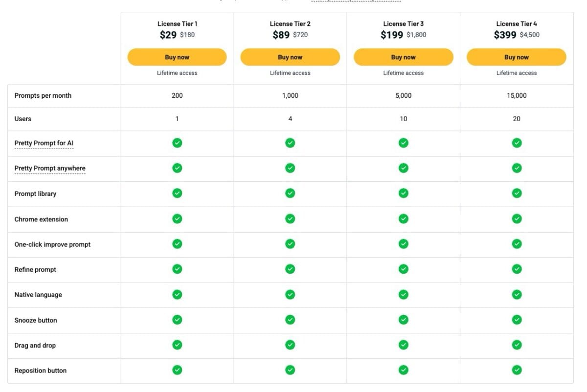587x392 pixels.
Task: Click Tier 1 Native language checkmark icon
Action: [177, 294]
